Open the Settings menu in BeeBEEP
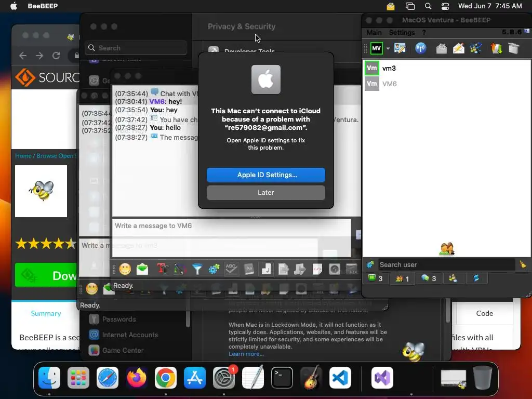 [x=402, y=32]
